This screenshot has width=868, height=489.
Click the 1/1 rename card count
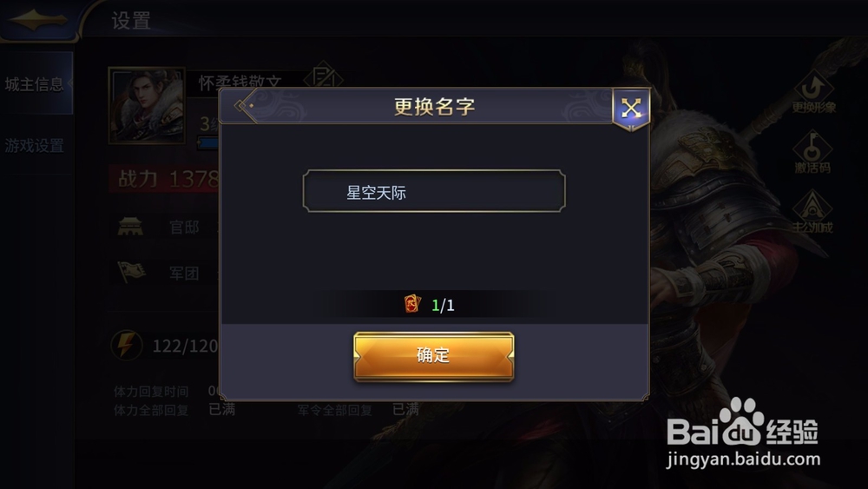tap(443, 305)
